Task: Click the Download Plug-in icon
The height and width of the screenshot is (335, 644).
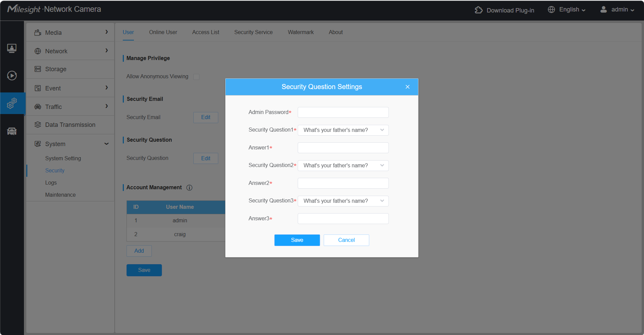Action: tap(478, 10)
